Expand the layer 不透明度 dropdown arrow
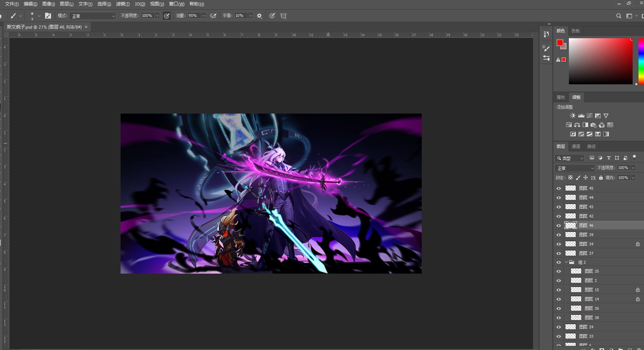The height and width of the screenshot is (350, 644). click(x=633, y=168)
